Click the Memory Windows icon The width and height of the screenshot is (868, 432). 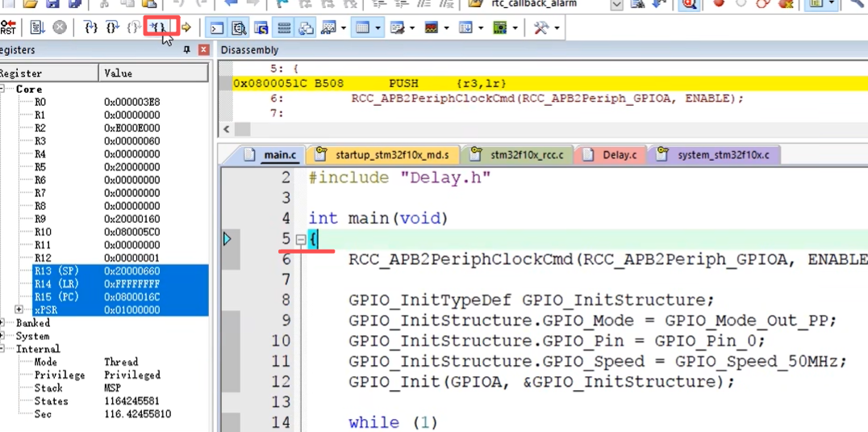pyautogui.click(x=363, y=27)
